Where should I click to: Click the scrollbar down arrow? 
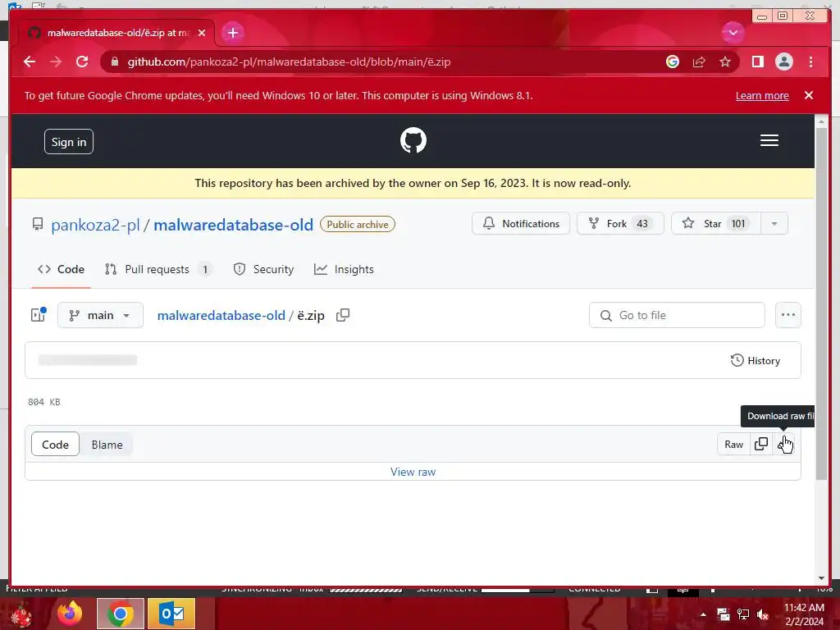[x=821, y=578]
